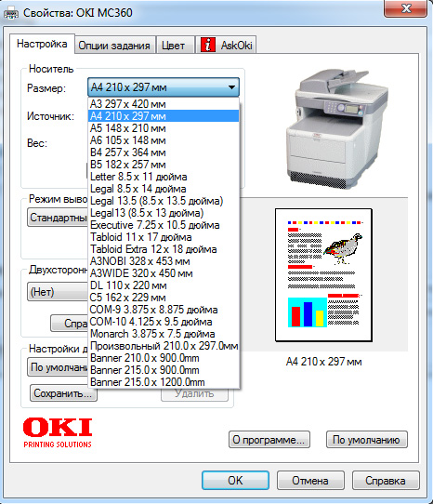Click the О программе... button
The width and height of the screenshot is (433, 504).
pyautogui.click(x=269, y=440)
